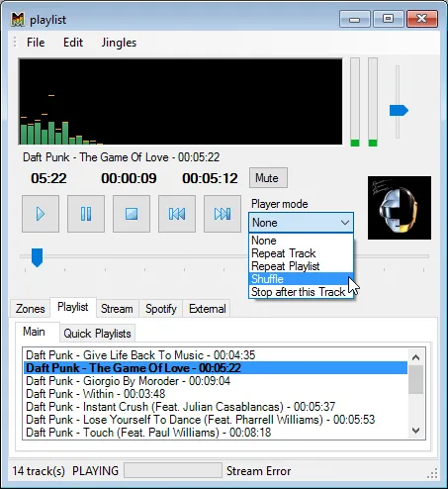The width and height of the screenshot is (448, 489).
Task: Open the File menu
Action: (36, 43)
